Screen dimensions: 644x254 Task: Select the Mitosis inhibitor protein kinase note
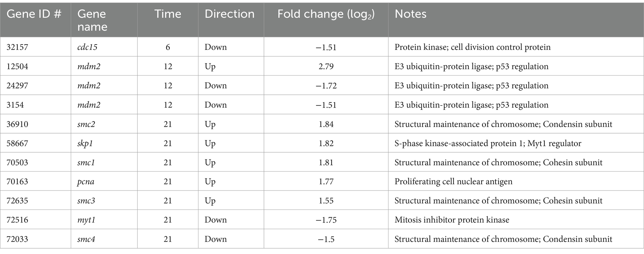452,220
